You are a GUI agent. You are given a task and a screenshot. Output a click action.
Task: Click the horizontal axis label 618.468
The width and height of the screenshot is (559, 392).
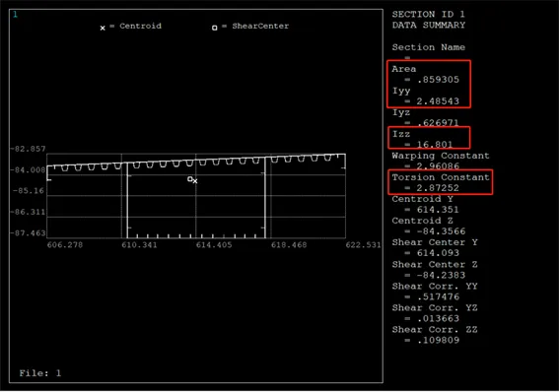[x=289, y=245]
